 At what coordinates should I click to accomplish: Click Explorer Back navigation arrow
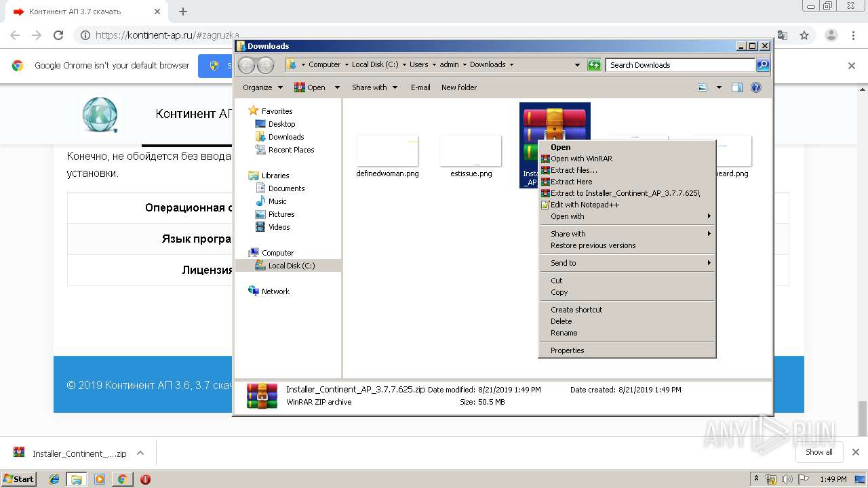(x=247, y=65)
